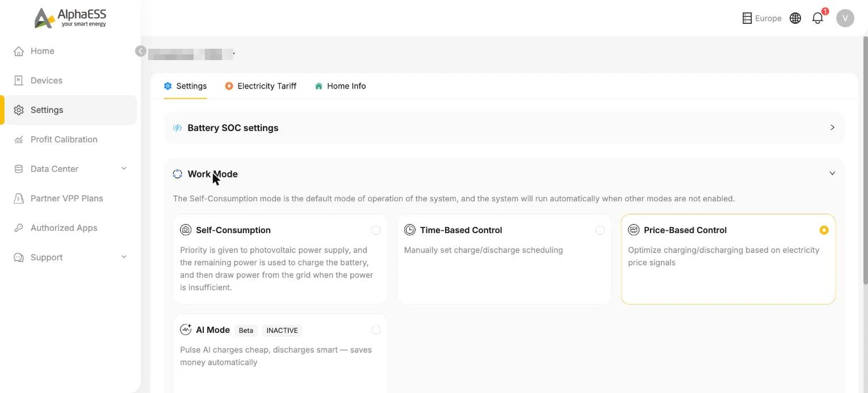The height and width of the screenshot is (393, 868).
Task: Expand the Data Center submenu arrow
Action: pos(124,168)
